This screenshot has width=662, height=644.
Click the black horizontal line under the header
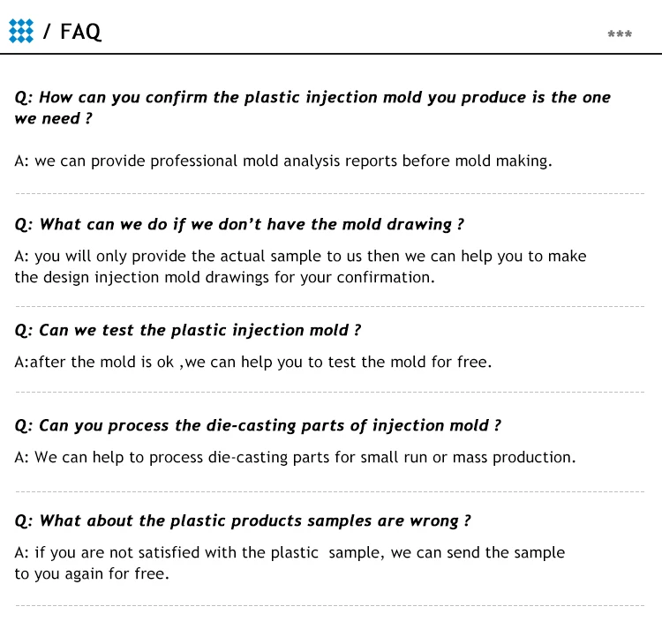pyautogui.click(x=331, y=54)
